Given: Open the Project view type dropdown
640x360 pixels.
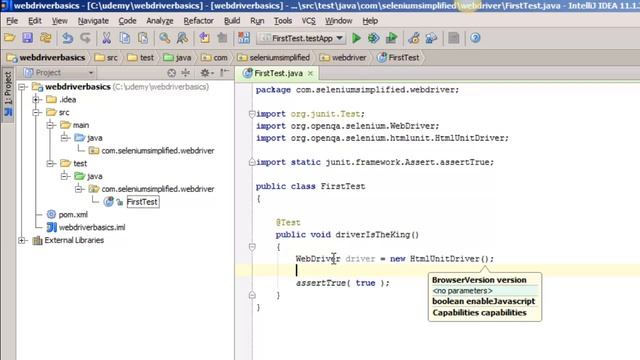Looking at the screenshot, I should [x=58, y=73].
